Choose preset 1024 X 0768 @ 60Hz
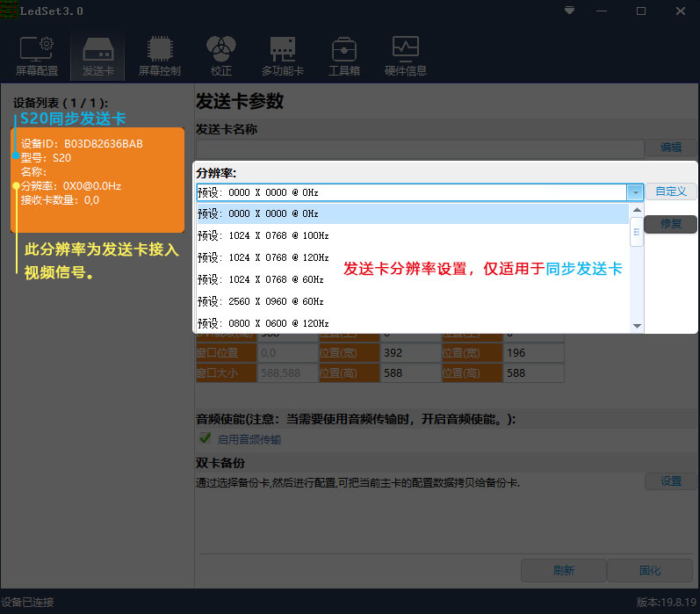700x614 pixels. [413, 279]
